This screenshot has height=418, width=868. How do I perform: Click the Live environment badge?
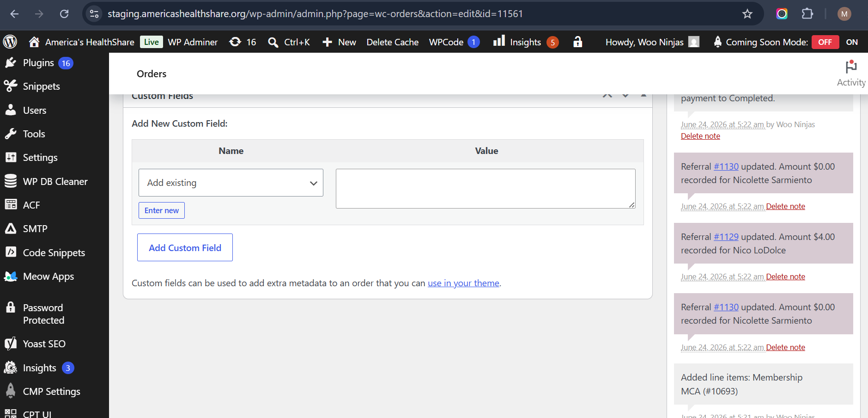tap(151, 42)
